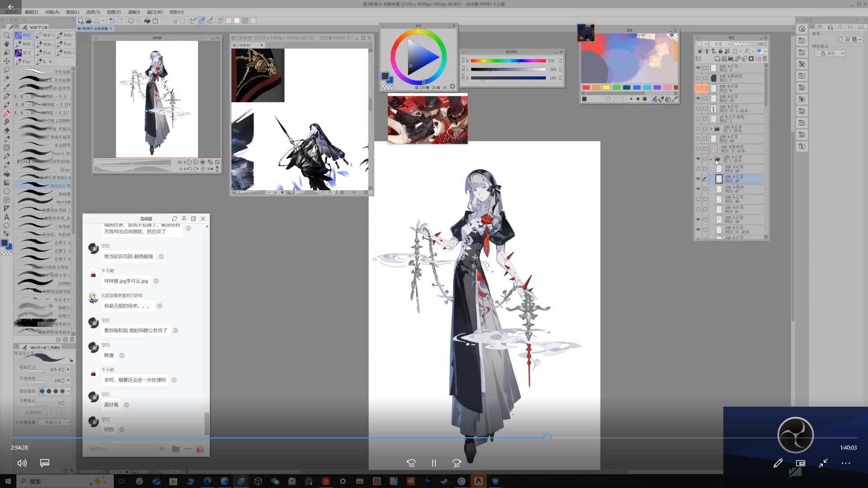Screen dimensions: 868x488
Task: Delete layer using trash can icon
Action: (765, 59)
